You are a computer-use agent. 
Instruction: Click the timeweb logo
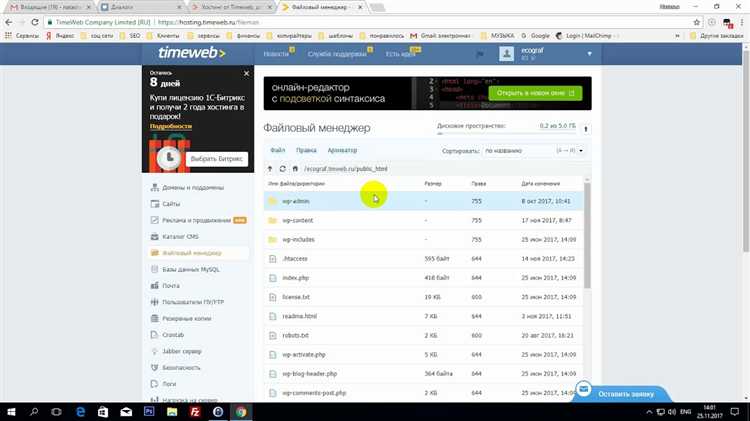click(192, 53)
